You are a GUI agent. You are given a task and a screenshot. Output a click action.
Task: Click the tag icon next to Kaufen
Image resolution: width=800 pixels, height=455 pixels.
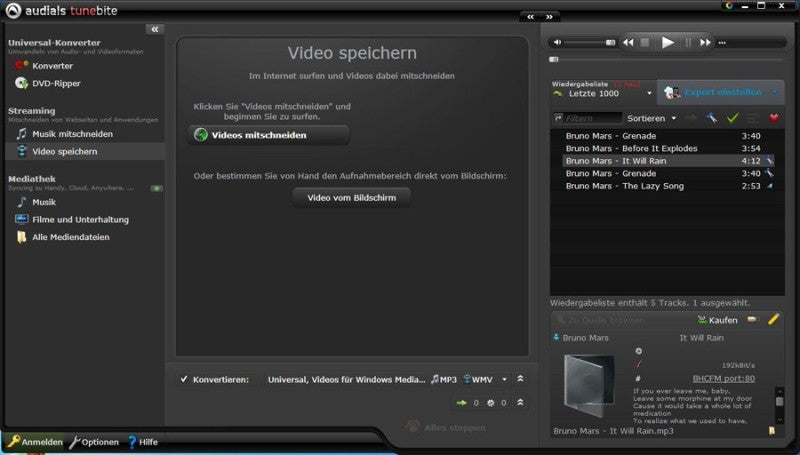point(753,320)
